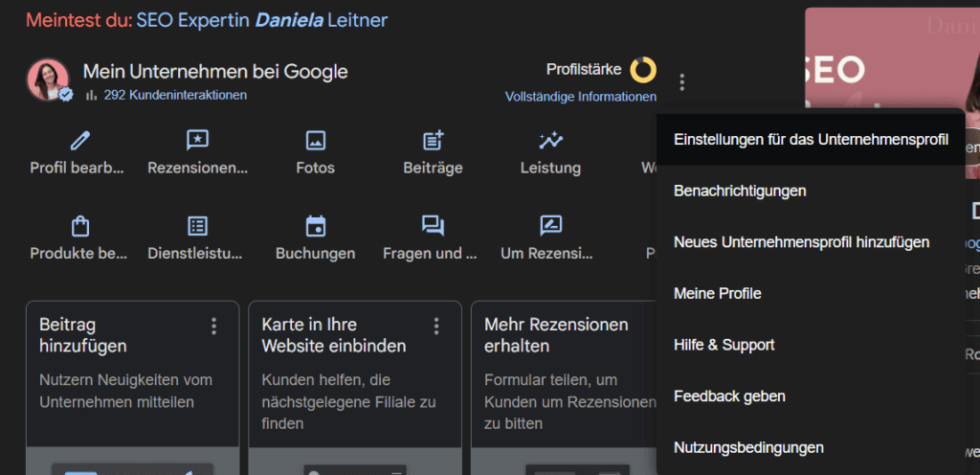This screenshot has width=980, height=475.
Task: Click the Buchungen label
Action: (x=316, y=254)
